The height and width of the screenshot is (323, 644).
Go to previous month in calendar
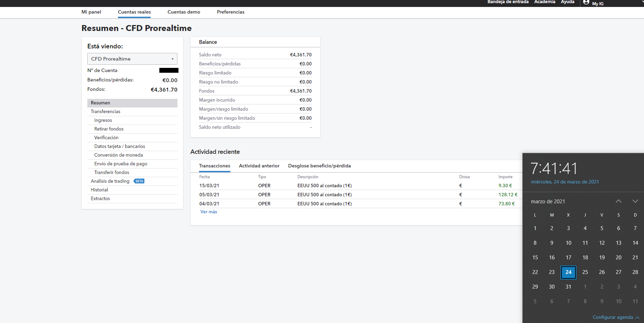point(618,202)
